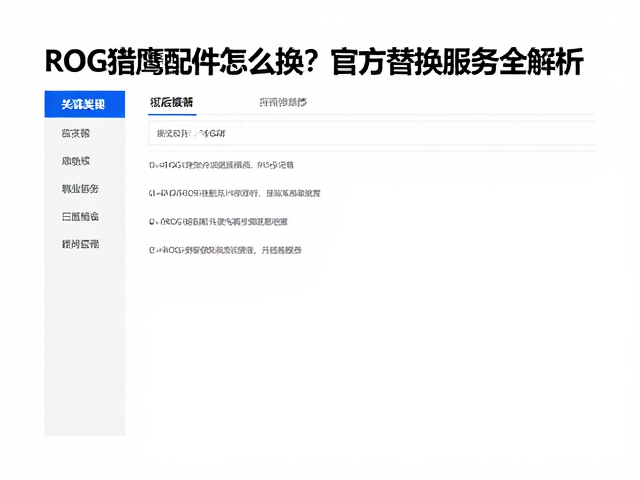Open the bottom-most gray sidebar item
This screenshot has width=640, height=480.
80,244
